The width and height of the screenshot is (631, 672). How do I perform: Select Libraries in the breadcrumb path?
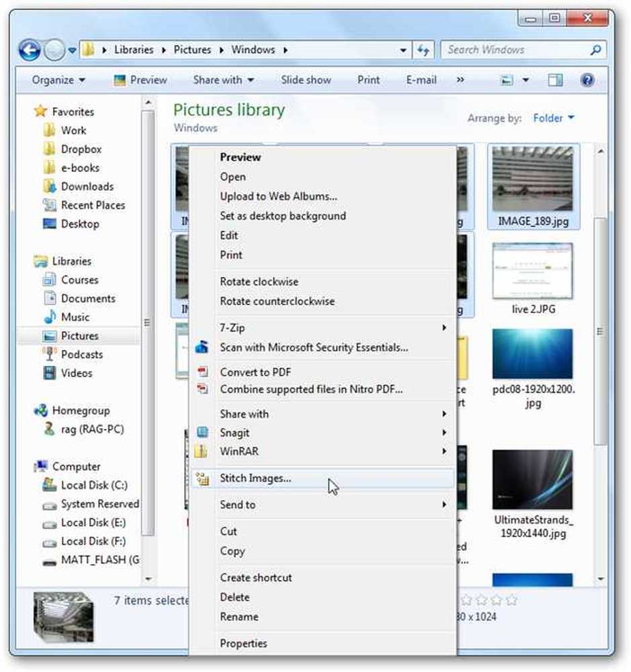(x=133, y=50)
